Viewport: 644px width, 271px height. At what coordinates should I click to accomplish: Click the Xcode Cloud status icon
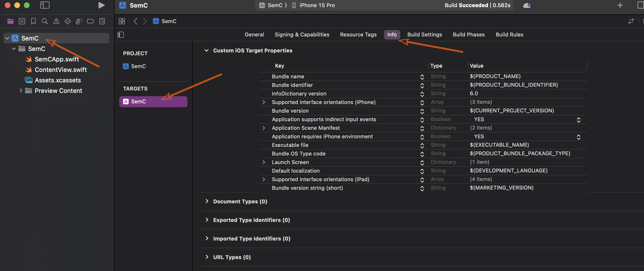[527, 5]
